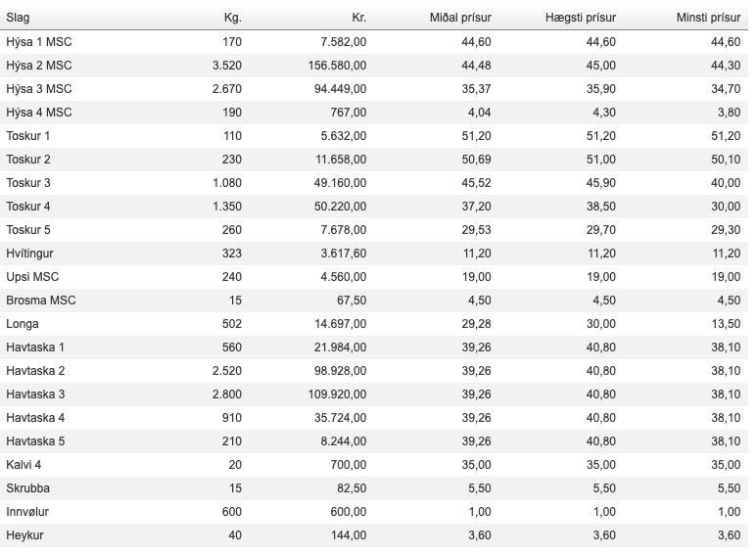Select the Hýsa 1 MSC row label
Viewport: 756px width, 555px height.
tap(39, 41)
